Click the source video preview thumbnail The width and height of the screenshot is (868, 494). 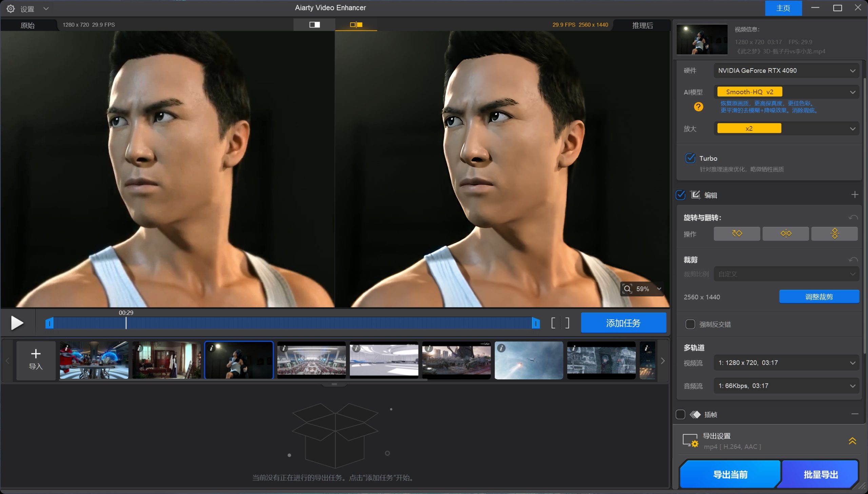[x=702, y=39]
